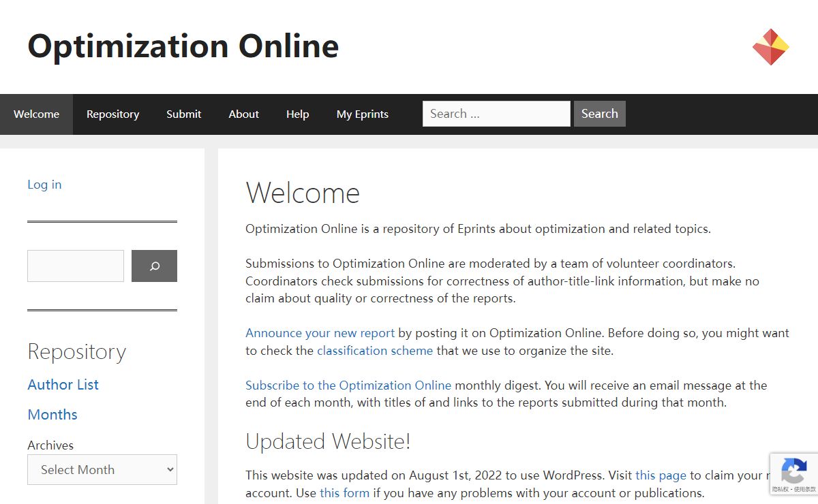The image size is (818, 504).
Task: Open the classification scheme link
Action: coord(375,351)
